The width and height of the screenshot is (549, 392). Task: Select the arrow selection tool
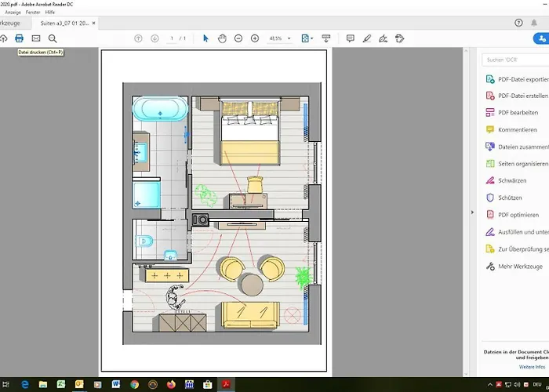[x=205, y=38]
